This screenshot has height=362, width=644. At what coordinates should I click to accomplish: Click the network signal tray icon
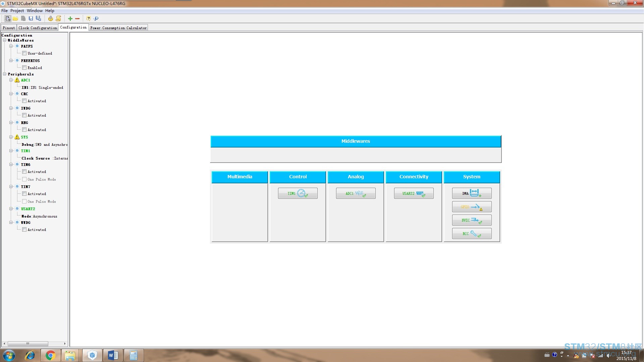600,355
